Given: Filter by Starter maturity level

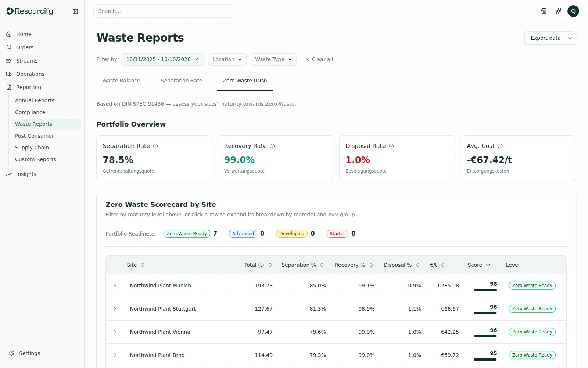Looking at the screenshot, I should pos(337,234).
